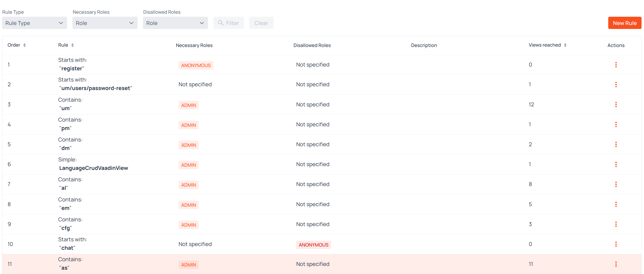The height and width of the screenshot is (274, 644).
Task: Open actions menu for the "dm" rule
Action: coord(616,145)
